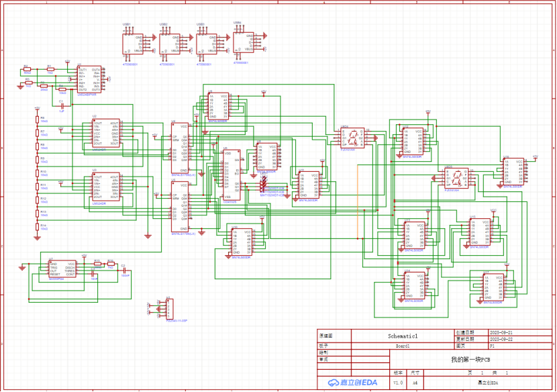Screen dimensions: 557x392
Task: Select the H1 pin header connector
Action: click(x=169, y=309)
